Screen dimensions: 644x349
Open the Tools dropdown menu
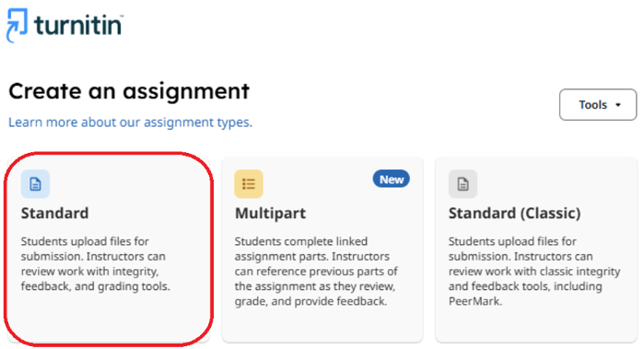tap(598, 105)
